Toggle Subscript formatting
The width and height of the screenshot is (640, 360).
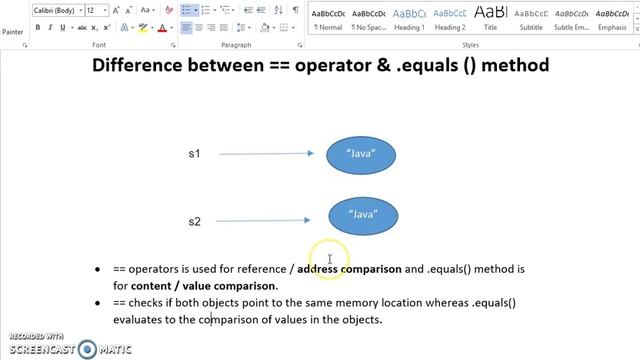94,27
